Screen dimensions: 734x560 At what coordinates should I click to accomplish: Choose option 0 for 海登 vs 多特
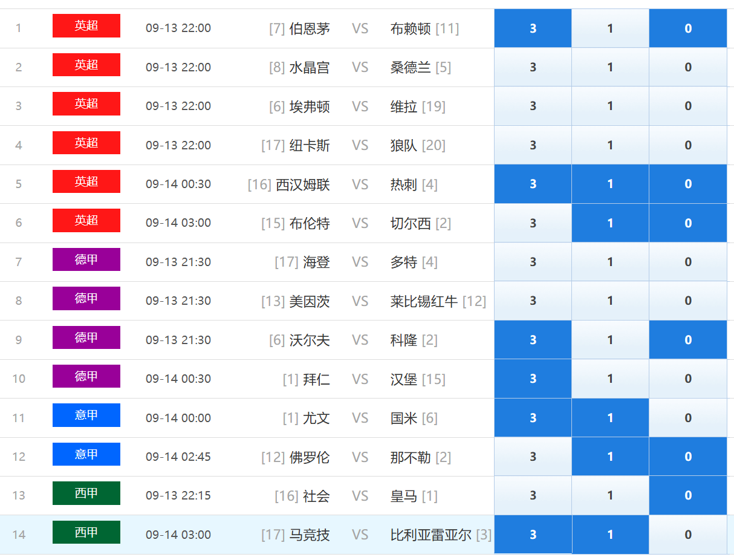tap(688, 262)
